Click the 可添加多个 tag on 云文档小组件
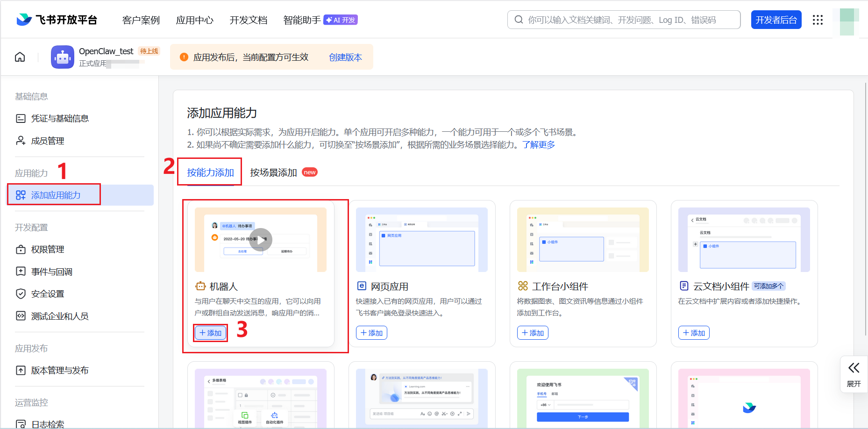Image resolution: width=868 pixels, height=429 pixels. tap(769, 286)
